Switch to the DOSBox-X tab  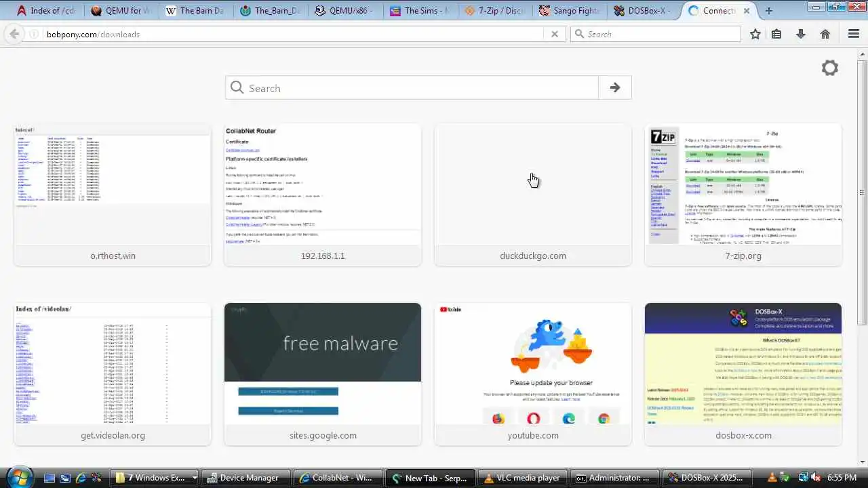pyautogui.click(x=644, y=11)
